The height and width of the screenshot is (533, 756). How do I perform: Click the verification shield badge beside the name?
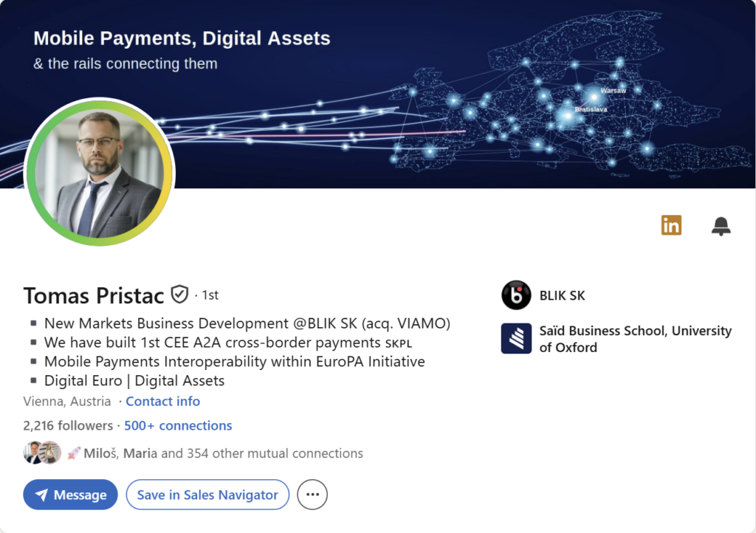[x=179, y=295]
